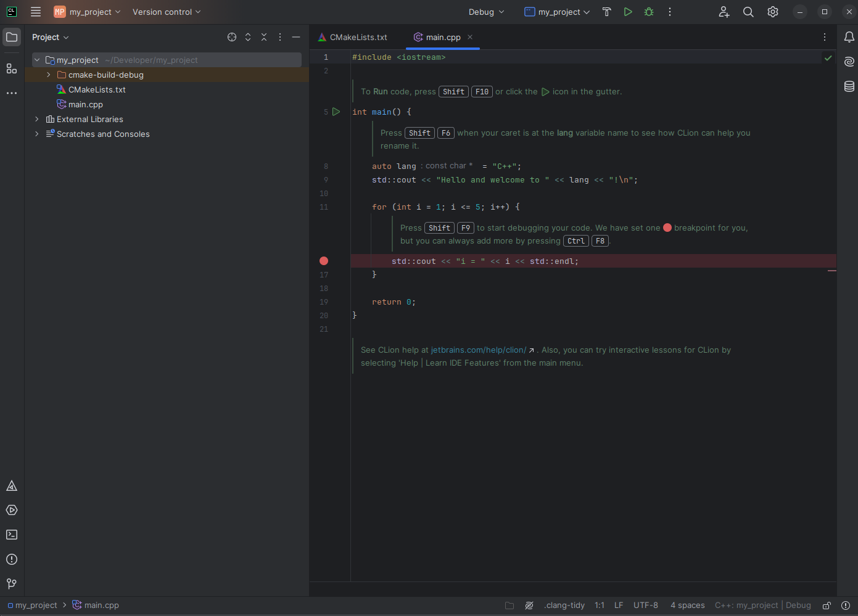
Task: Open the Terminal tool window
Action: pos(12,535)
